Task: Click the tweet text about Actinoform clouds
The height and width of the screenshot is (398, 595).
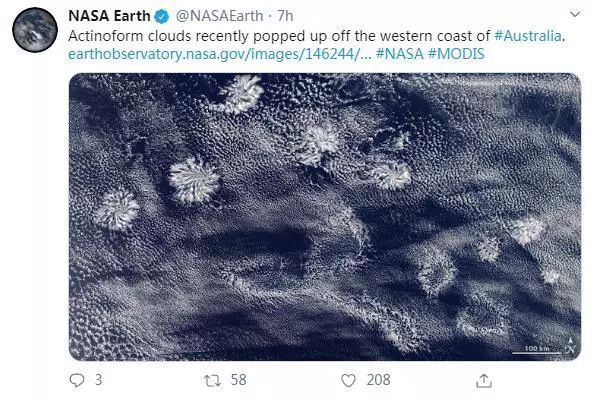Action: click(x=279, y=36)
